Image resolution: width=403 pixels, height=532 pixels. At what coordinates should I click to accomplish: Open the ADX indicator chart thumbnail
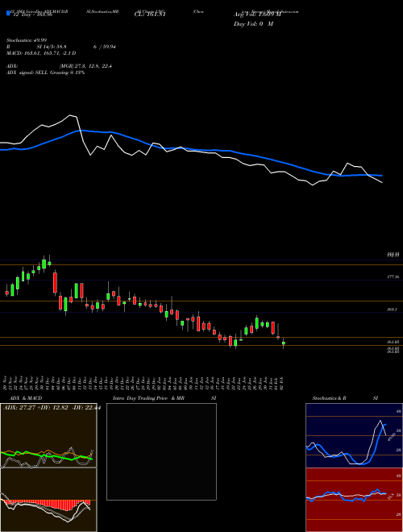click(48, 435)
